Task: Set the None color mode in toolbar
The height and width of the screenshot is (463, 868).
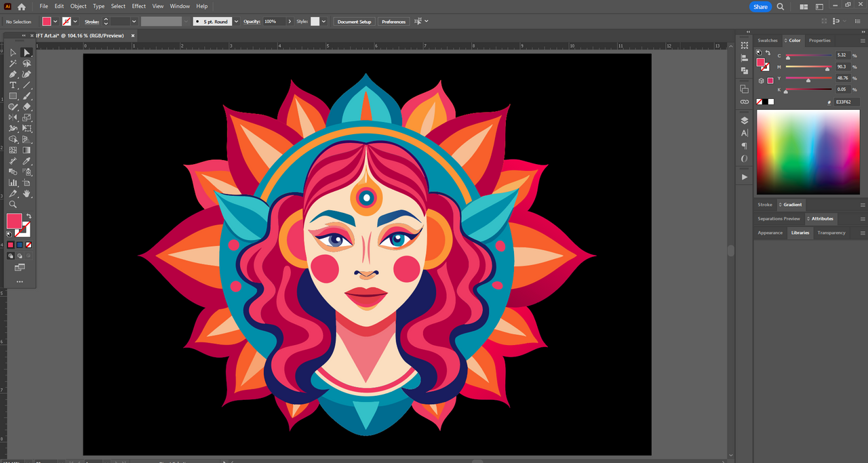Action: point(28,245)
